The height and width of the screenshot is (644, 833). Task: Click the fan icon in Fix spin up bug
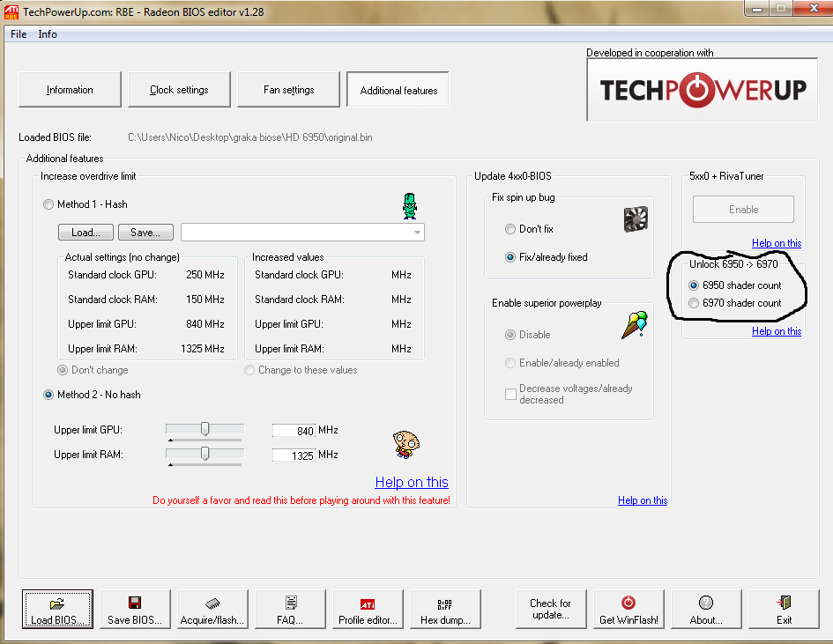[636, 218]
